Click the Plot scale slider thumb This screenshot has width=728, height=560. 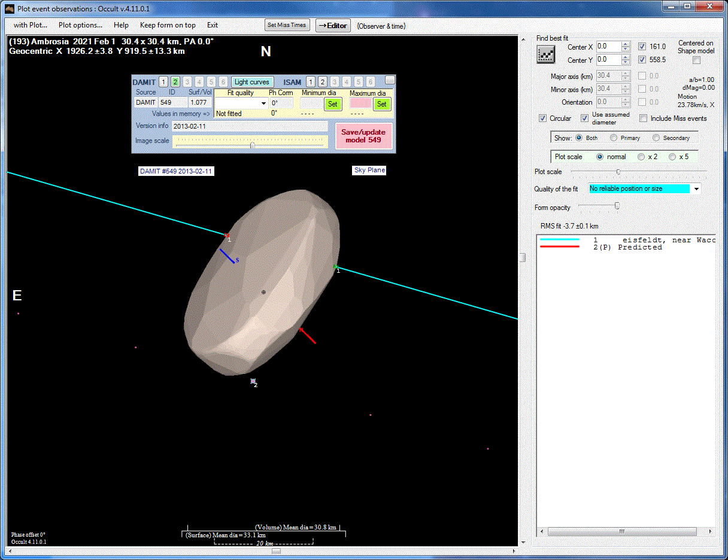618,172
